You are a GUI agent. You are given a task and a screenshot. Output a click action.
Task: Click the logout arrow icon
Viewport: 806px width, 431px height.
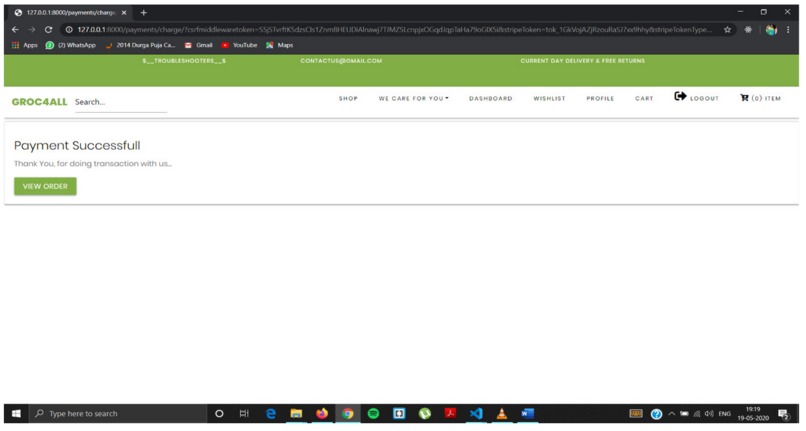pos(680,96)
